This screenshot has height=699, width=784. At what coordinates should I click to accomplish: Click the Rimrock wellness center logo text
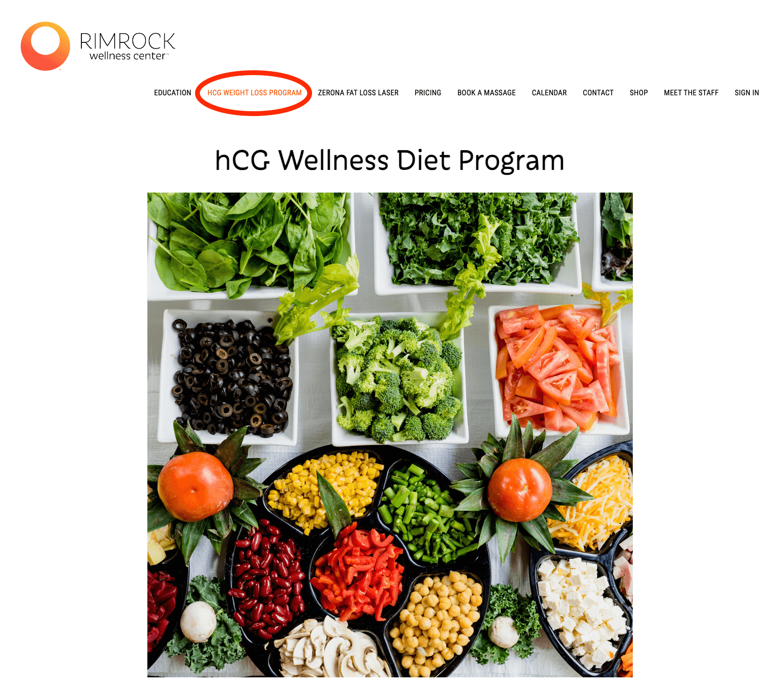tap(128, 47)
